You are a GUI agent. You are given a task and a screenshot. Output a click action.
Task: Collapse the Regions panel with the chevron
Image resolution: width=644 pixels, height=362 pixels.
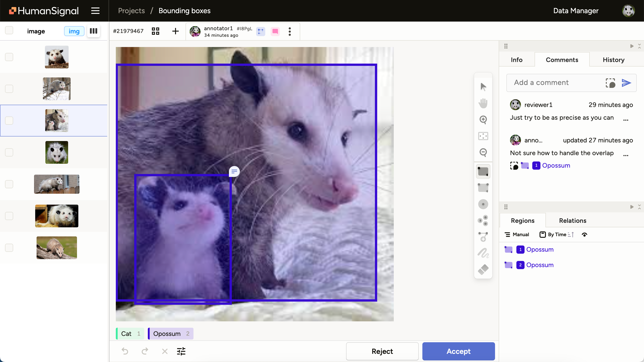click(x=639, y=207)
